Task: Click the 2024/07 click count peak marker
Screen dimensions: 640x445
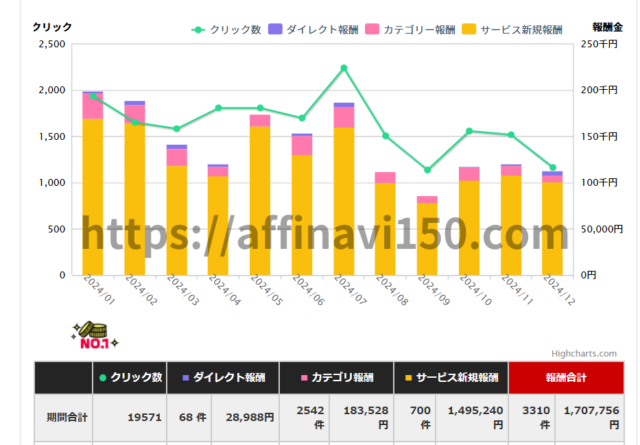Action: [344, 68]
